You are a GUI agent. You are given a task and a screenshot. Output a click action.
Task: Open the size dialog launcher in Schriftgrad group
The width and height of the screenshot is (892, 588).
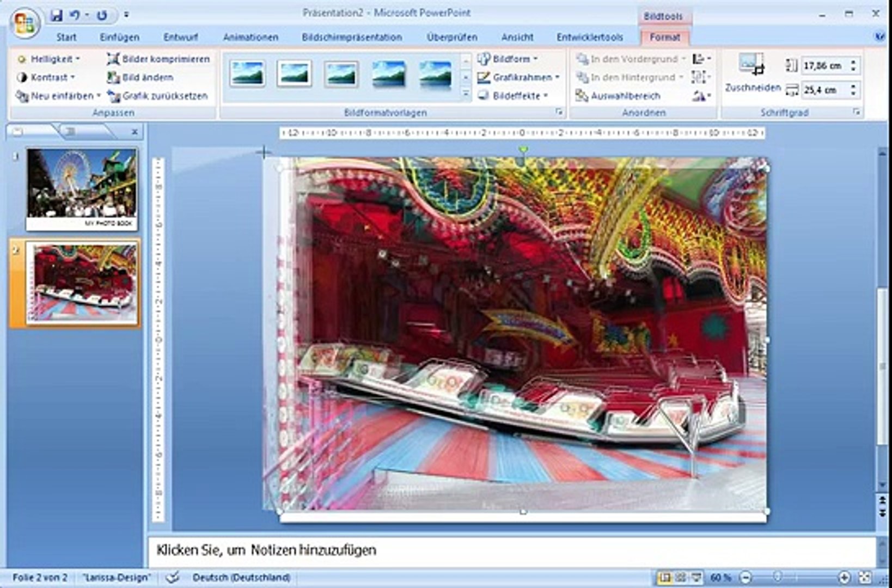coord(857,112)
